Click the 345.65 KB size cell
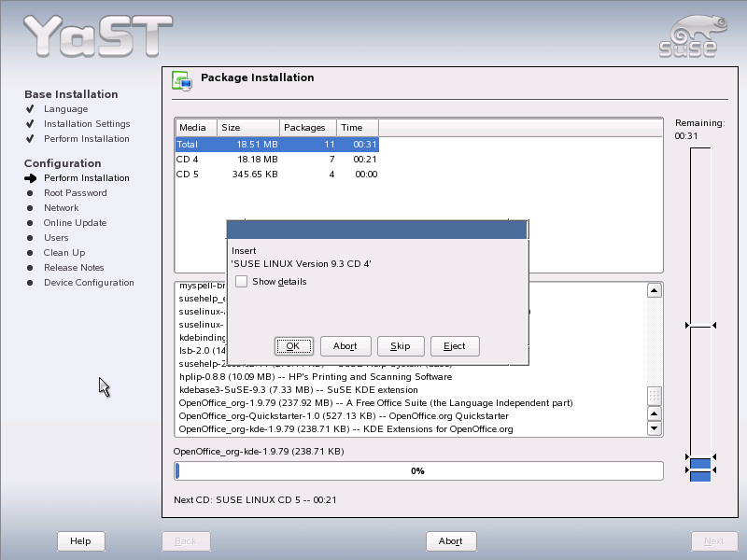Image resolution: width=747 pixels, height=560 pixels. 255,175
